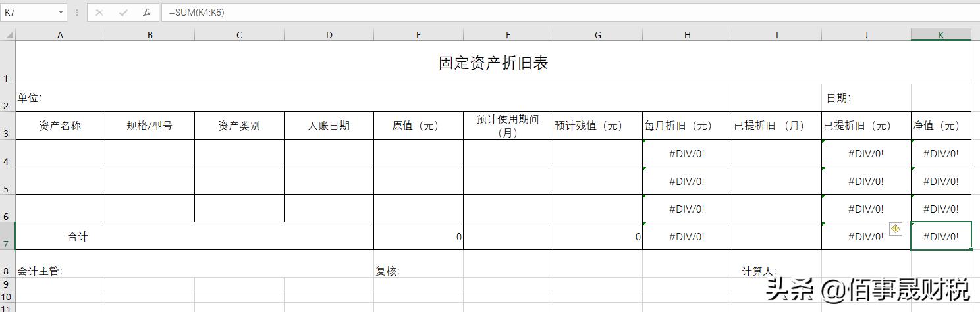Expand the Name Box dropdown arrow
The image size is (980, 312).
coord(61,13)
